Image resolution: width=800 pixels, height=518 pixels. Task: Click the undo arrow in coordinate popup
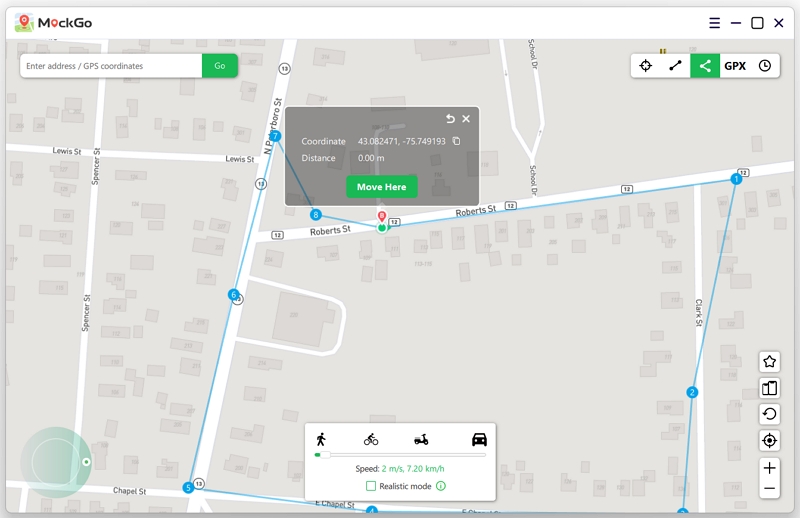click(450, 118)
